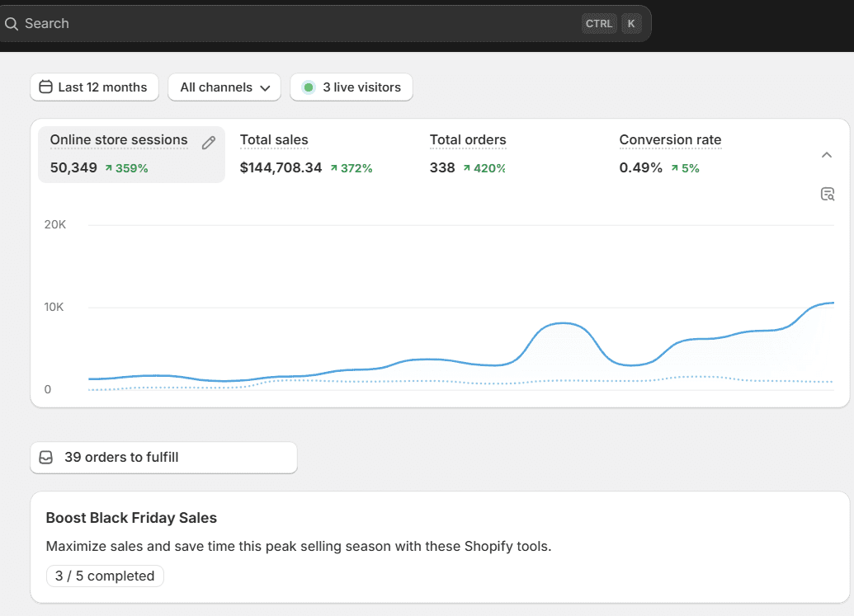Click the search magnifier icon

pyautogui.click(x=12, y=24)
